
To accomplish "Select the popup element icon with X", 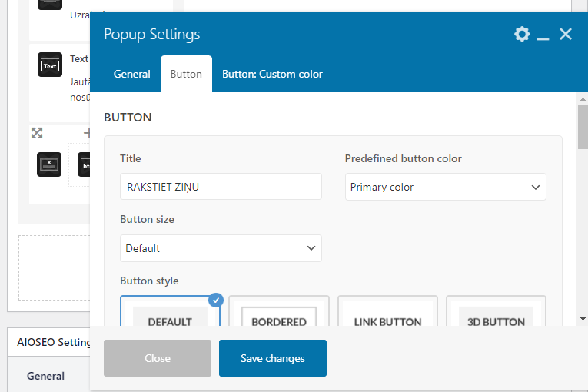I will 49,164.
